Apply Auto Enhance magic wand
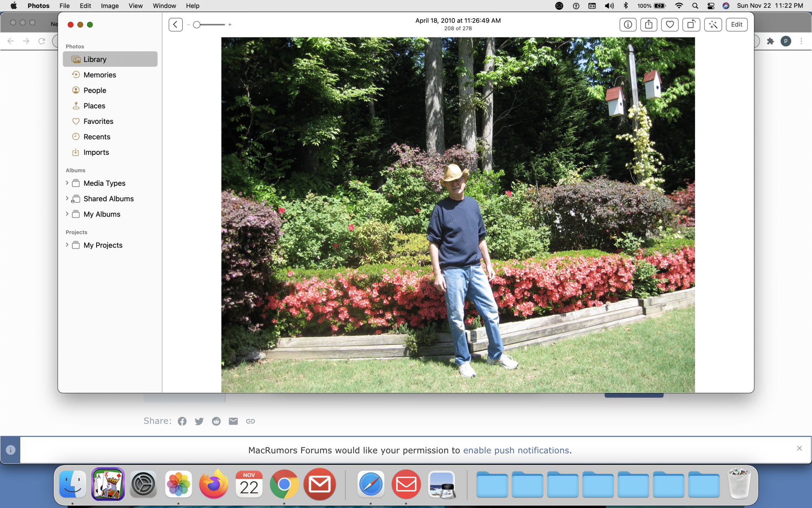The height and width of the screenshot is (508, 812). 713,24
